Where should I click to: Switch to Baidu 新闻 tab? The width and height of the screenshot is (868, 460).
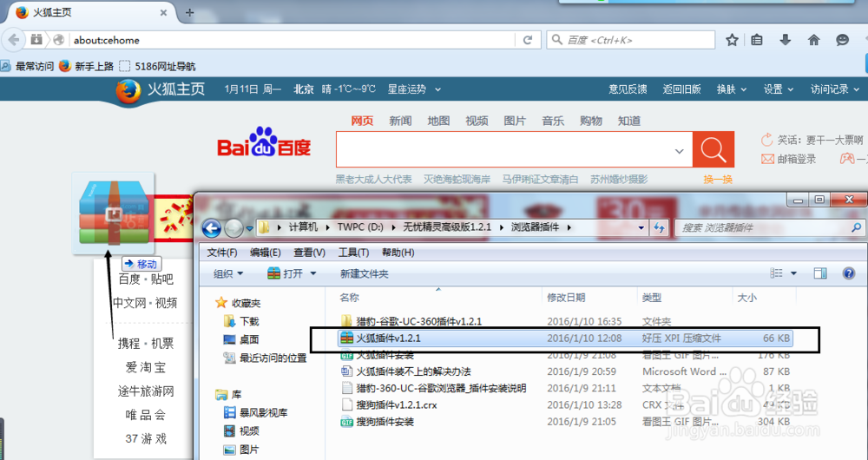(399, 121)
